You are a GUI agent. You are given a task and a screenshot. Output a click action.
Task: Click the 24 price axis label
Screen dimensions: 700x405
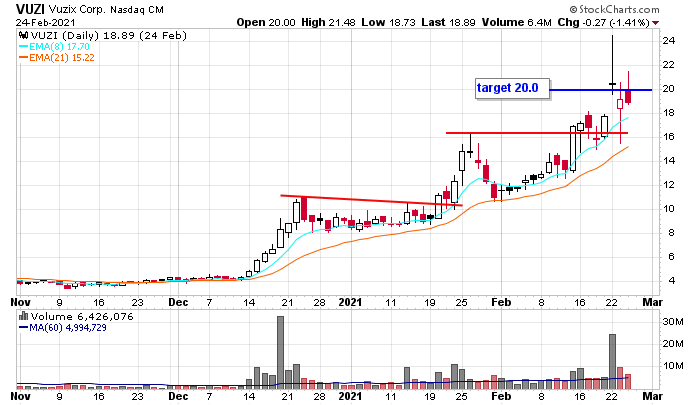(669, 41)
